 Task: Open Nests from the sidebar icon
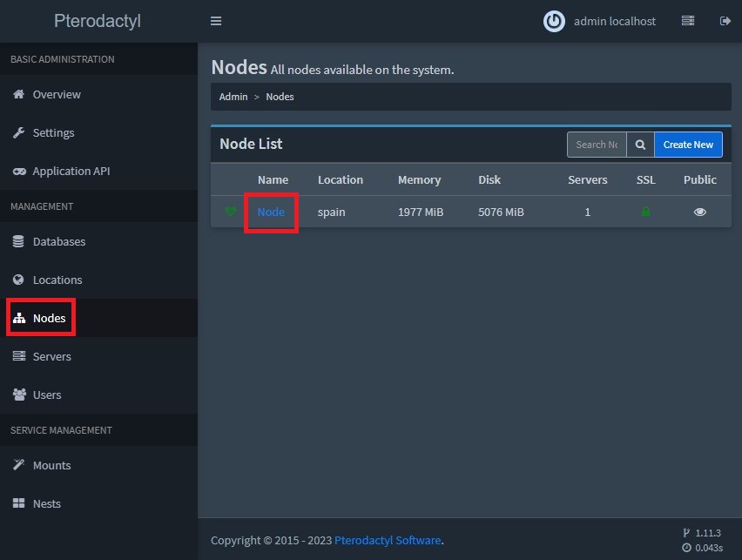pyautogui.click(x=17, y=503)
